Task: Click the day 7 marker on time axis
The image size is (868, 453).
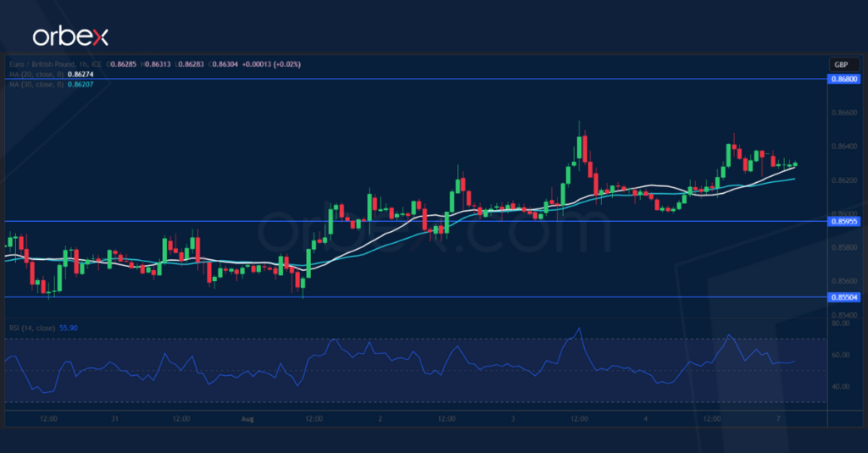Action: (779, 418)
